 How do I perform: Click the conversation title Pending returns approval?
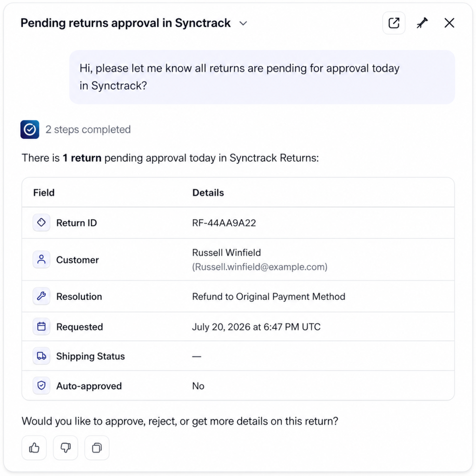coord(126,23)
